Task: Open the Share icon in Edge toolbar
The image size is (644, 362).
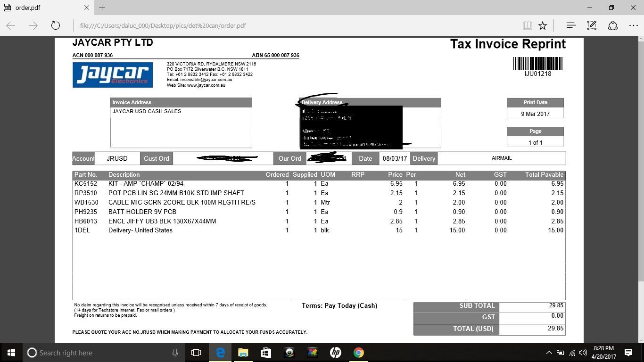Action: click(x=613, y=25)
